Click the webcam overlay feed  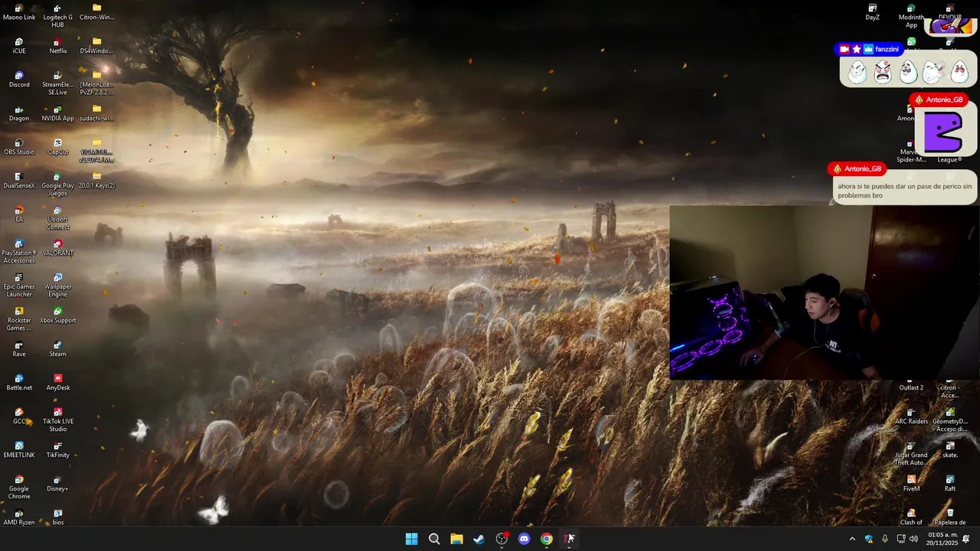[x=824, y=292]
